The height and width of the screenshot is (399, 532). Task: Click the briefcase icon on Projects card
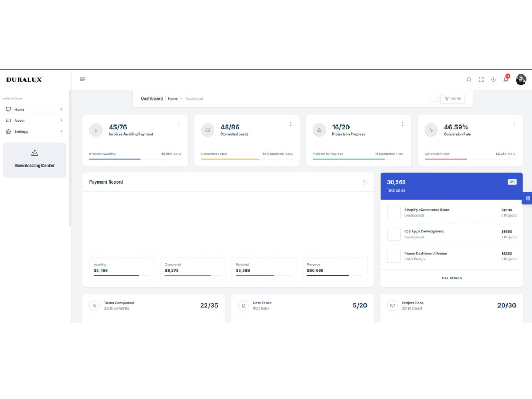coord(319,130)
